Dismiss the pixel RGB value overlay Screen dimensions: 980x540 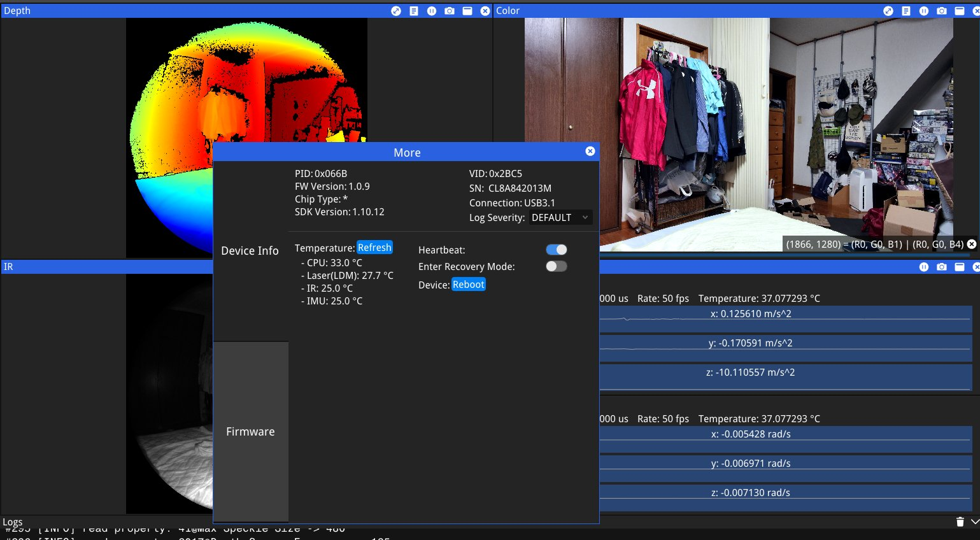972,244
